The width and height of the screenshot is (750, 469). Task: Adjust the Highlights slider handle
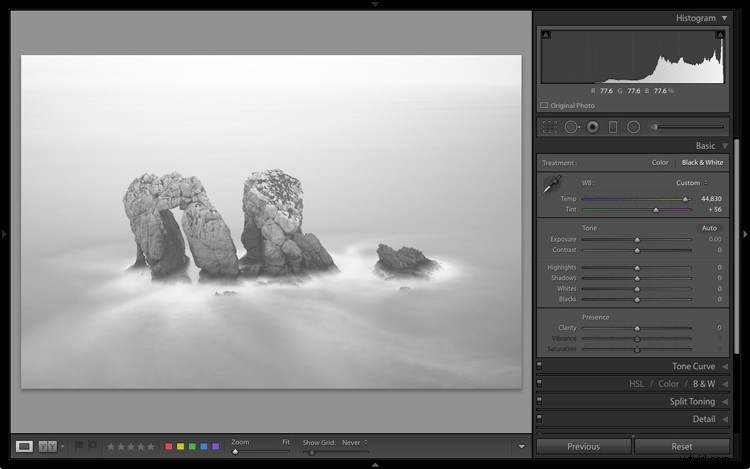pyautogui.click(x=637, y=268)
